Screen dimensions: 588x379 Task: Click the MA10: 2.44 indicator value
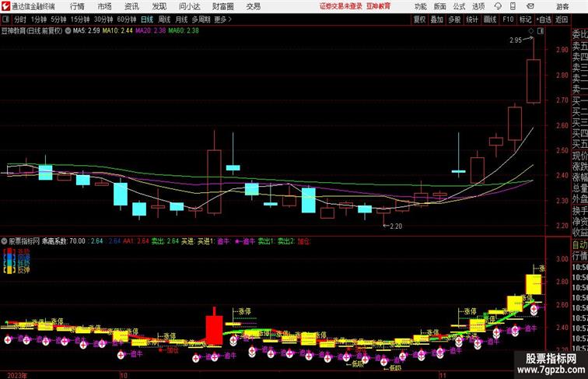point(117,31)
